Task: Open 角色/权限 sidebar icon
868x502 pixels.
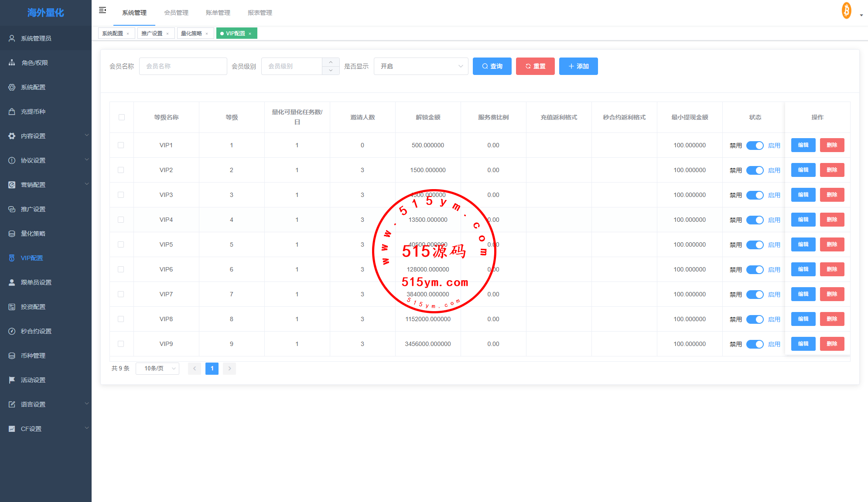Action: click(x=12, y=63)
